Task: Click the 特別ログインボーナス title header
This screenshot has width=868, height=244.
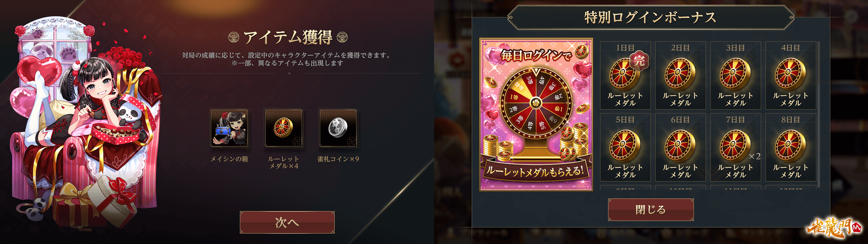Action: [651, 17]
